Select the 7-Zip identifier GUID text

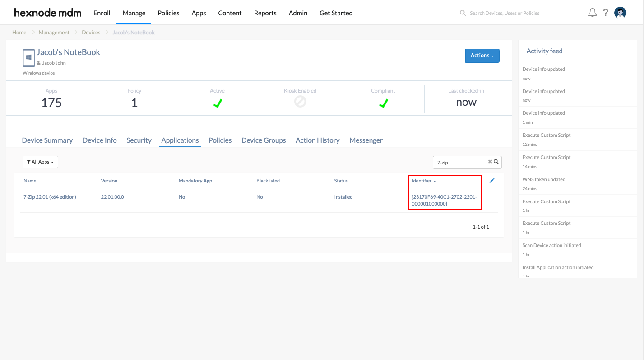[444, 201]
